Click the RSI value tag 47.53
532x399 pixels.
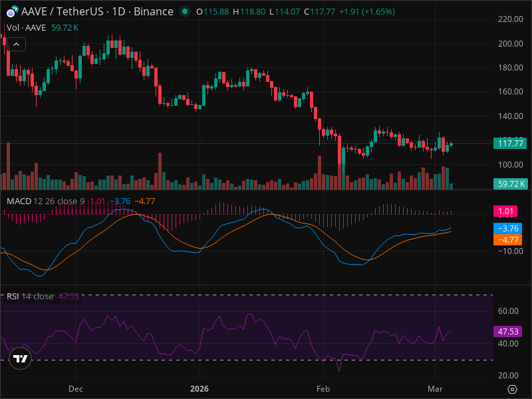[507, 331]
